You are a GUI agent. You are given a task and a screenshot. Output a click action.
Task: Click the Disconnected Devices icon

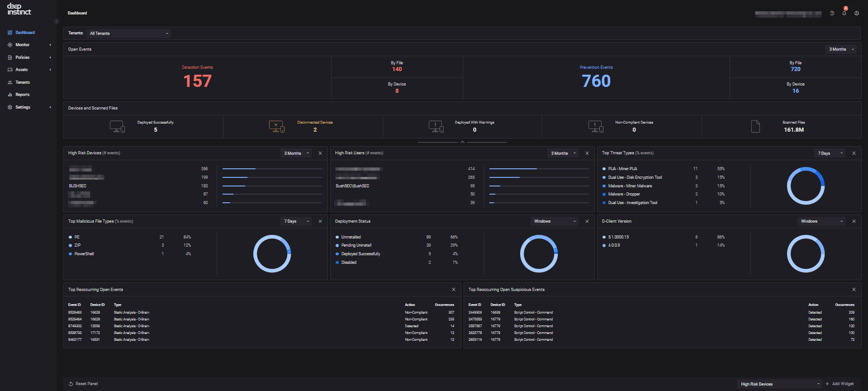[276, 126]
